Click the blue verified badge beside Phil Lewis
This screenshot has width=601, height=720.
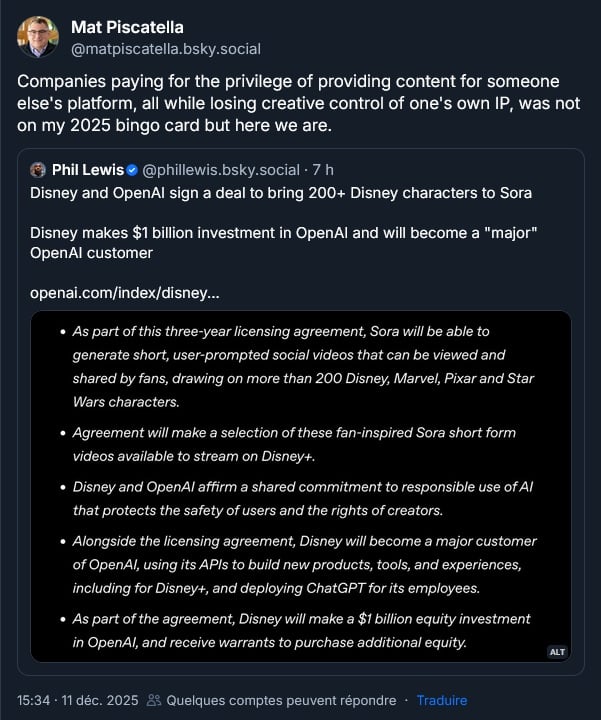[133, 170]
